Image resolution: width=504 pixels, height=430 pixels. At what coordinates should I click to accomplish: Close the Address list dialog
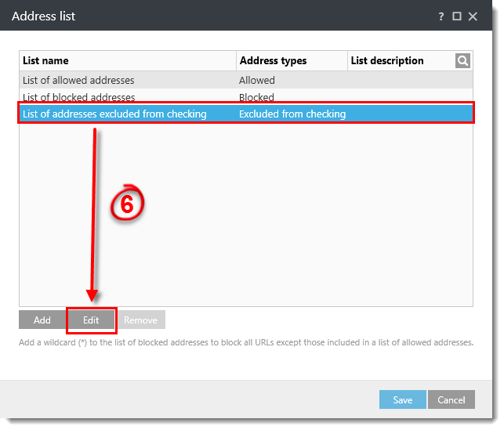tap(473, 16)
